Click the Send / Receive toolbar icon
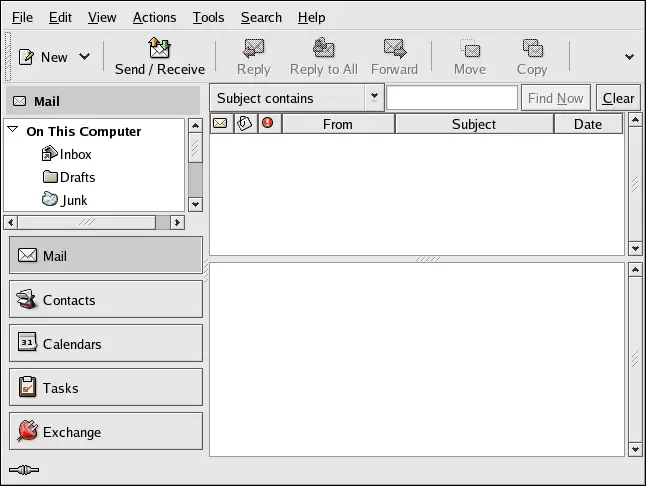646x486 pixels. [x=159, y=48]
